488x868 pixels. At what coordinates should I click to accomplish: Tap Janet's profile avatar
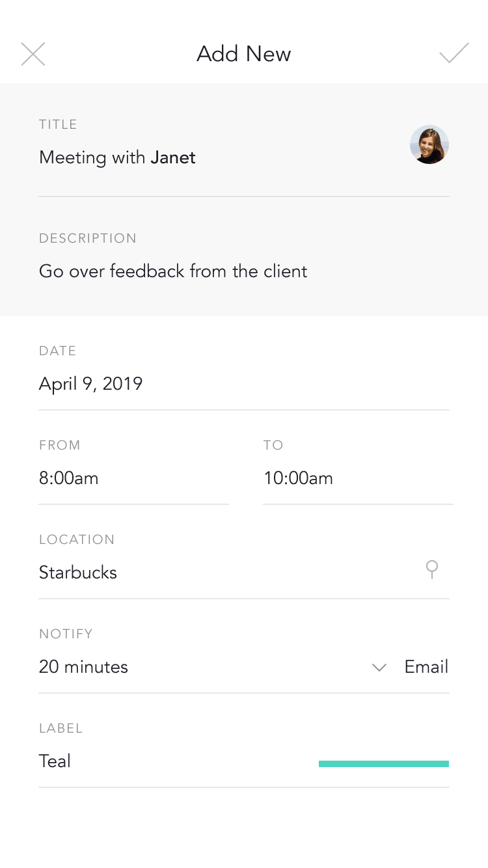coord(429,144)
